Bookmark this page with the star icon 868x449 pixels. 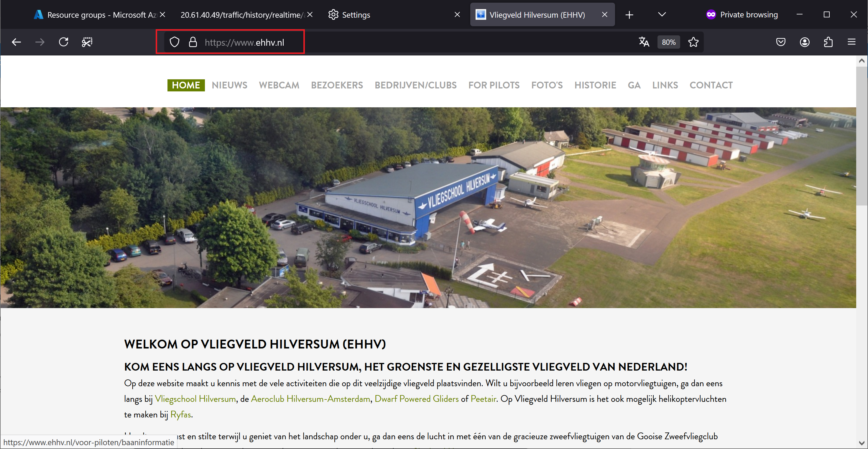pyautogui.click(x=693, y=42)
